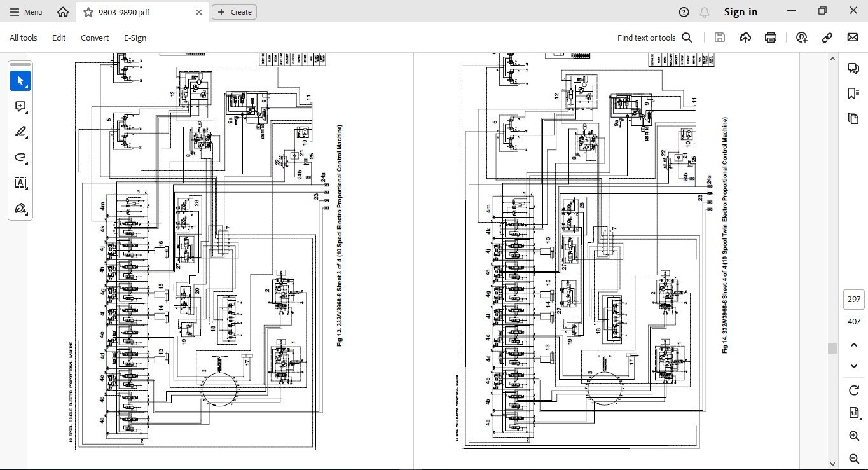Click the Fig 13 sheet 3 caption

pos(340,236)
